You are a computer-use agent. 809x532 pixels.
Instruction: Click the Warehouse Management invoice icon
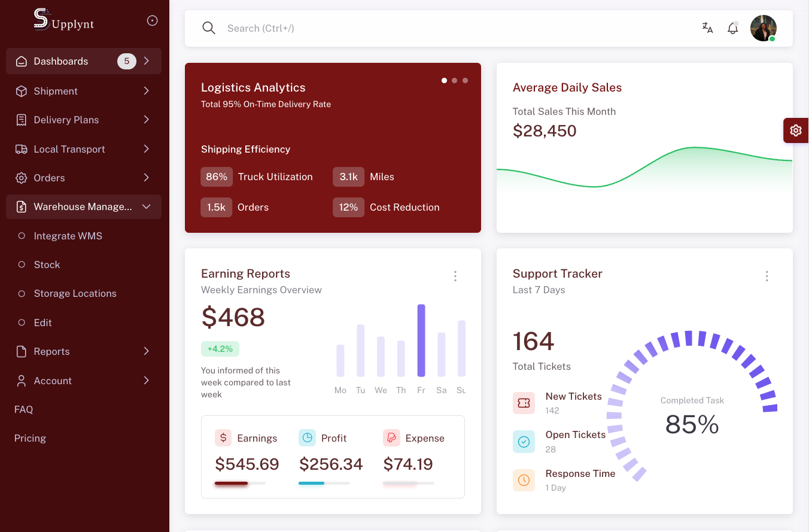22,206
